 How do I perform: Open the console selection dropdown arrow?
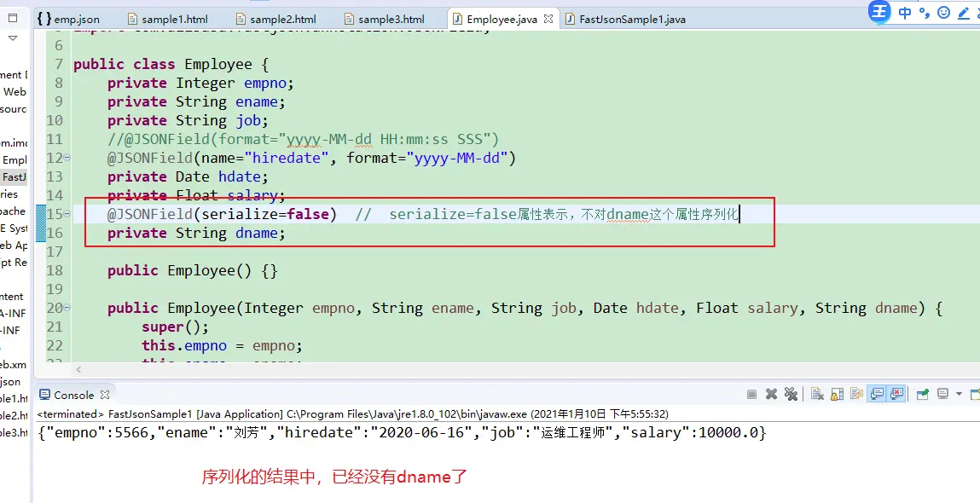pos(959,395)
